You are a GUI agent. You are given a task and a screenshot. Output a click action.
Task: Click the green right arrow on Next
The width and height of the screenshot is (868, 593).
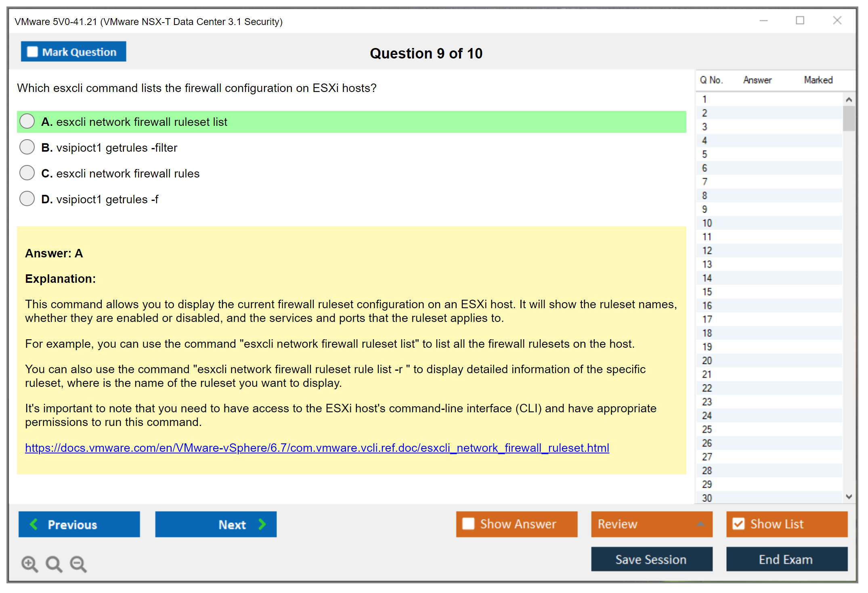point(262,524)
